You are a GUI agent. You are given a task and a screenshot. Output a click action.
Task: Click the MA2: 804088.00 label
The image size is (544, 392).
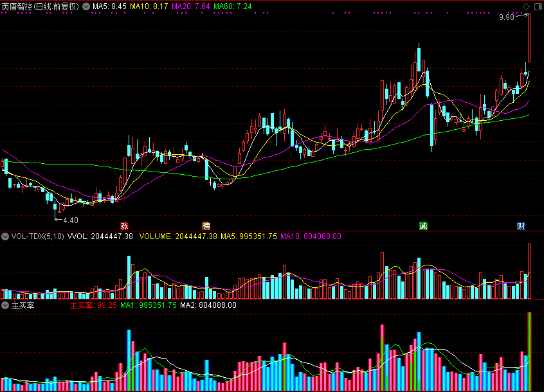click(x=208, y=305)
